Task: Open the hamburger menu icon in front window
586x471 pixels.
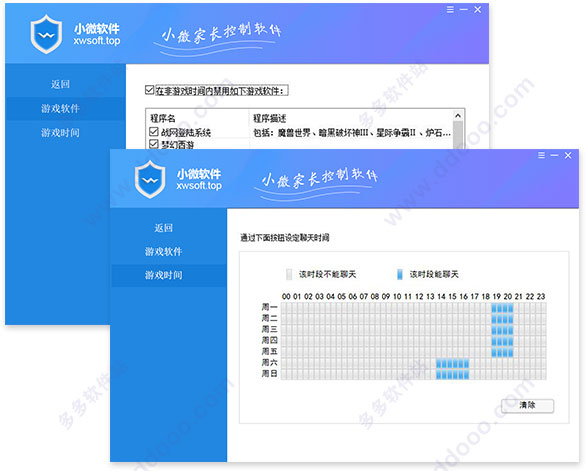Action: pos(541,155)
